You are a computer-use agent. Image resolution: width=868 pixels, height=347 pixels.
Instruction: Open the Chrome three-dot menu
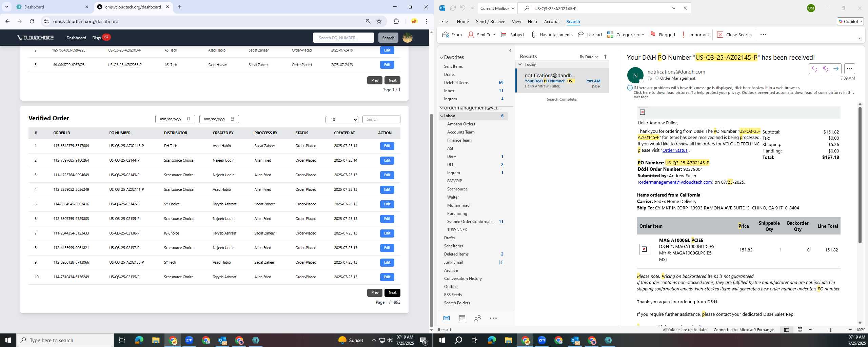click(x=427, y=21)
